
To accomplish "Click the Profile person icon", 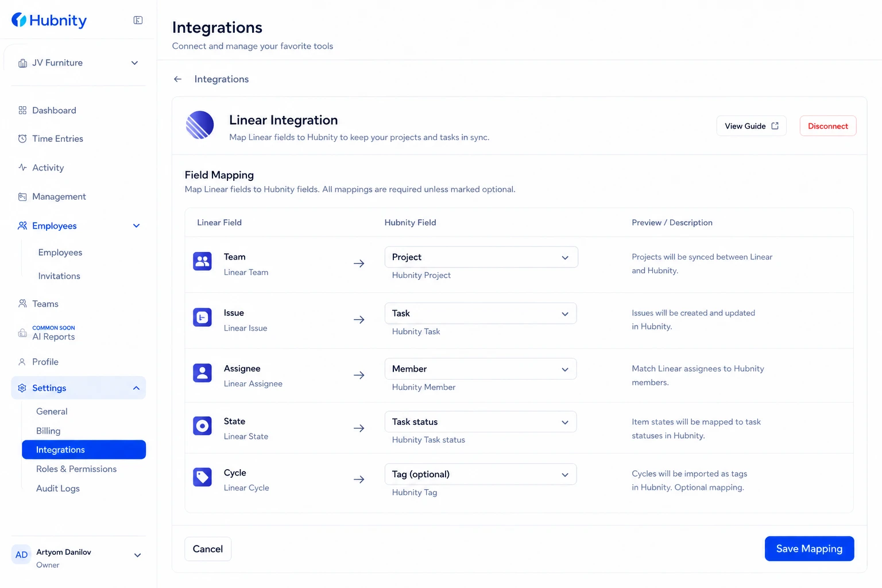I will point(22,362).
